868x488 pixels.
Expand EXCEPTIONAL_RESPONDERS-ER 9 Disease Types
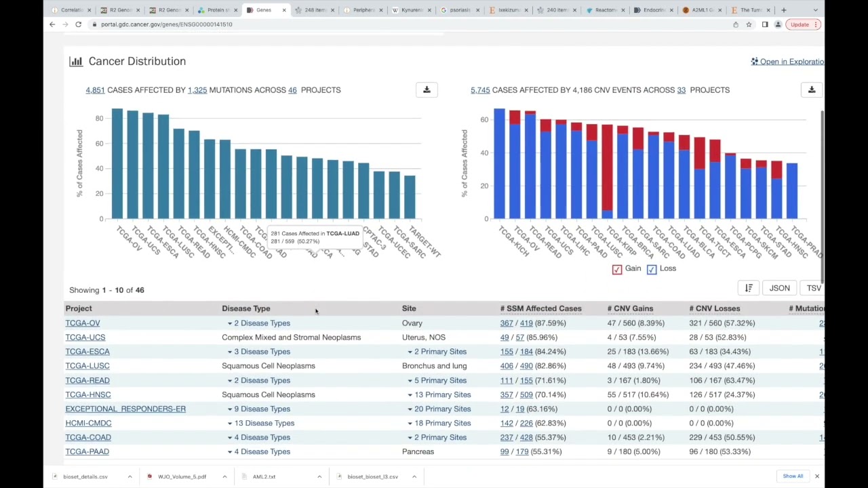[258, 409]
